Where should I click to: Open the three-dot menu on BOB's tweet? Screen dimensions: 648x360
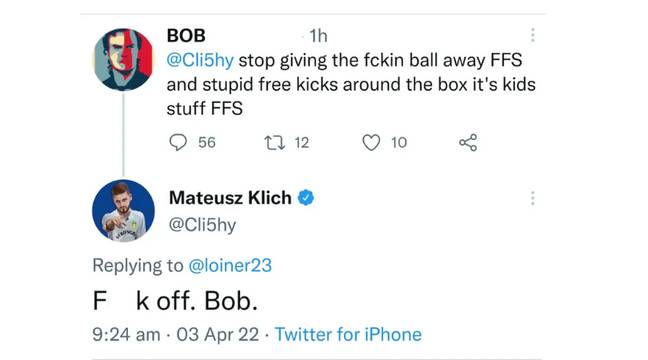533,35
